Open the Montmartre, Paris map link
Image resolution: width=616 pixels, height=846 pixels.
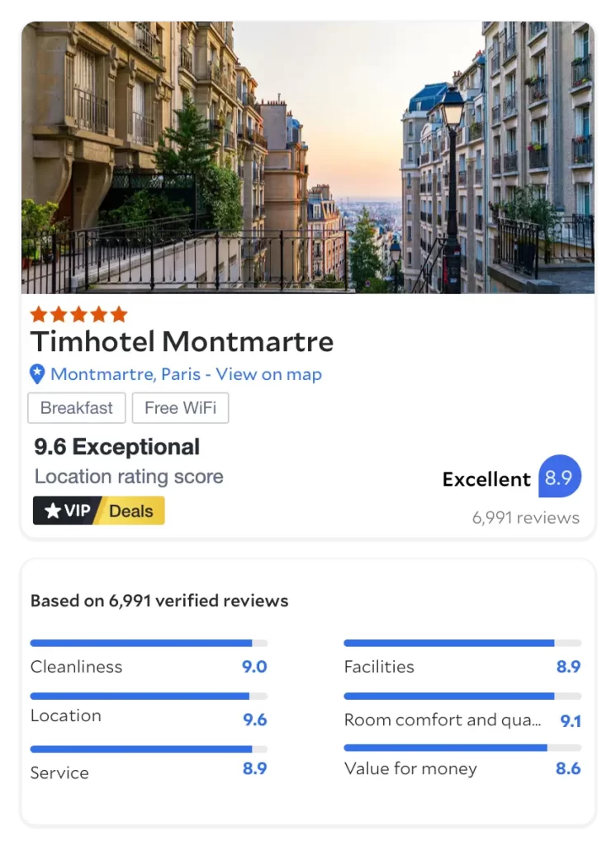tap(186, 374)
